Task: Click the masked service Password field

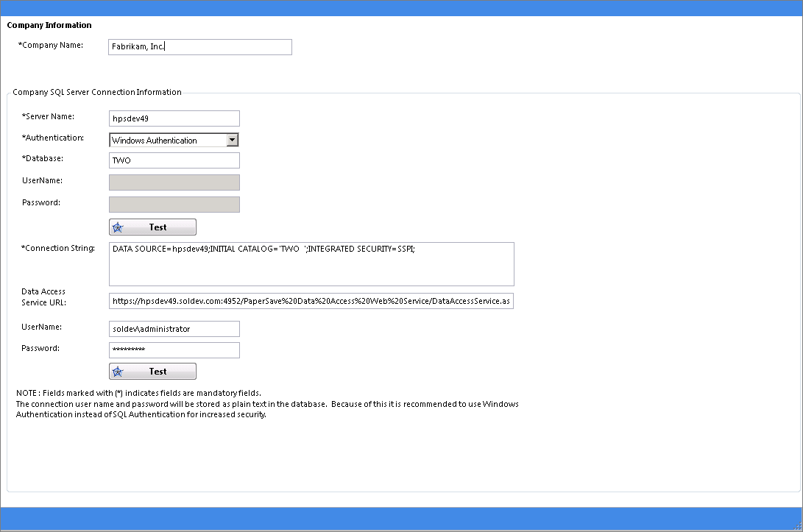Action: tap(174, 350)
